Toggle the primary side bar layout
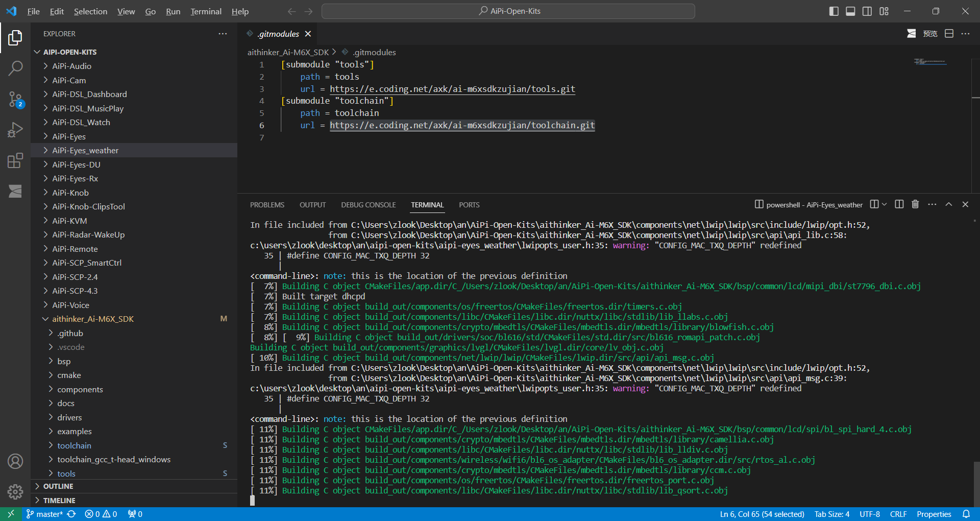This screenshot has width=980, height=521. point(834,11)
